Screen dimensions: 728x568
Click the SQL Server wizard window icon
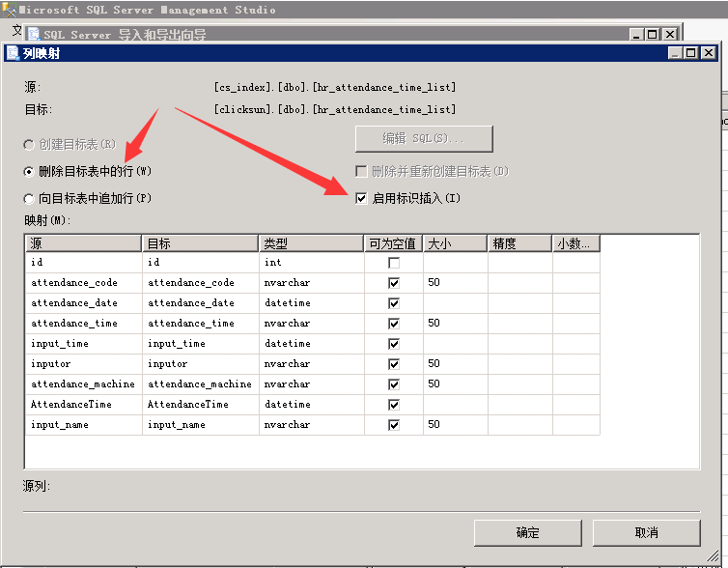(x=34, y=35)
